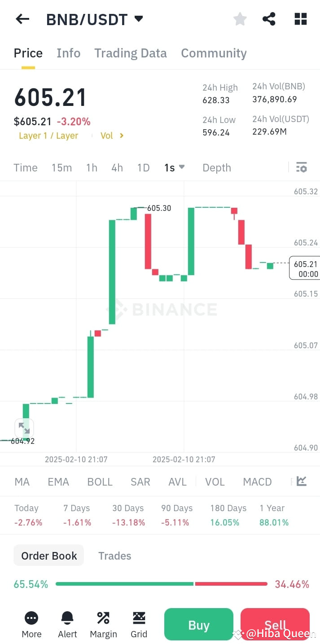
Task: Tap the back arrow to exit the pair
Action: [22, 19]
